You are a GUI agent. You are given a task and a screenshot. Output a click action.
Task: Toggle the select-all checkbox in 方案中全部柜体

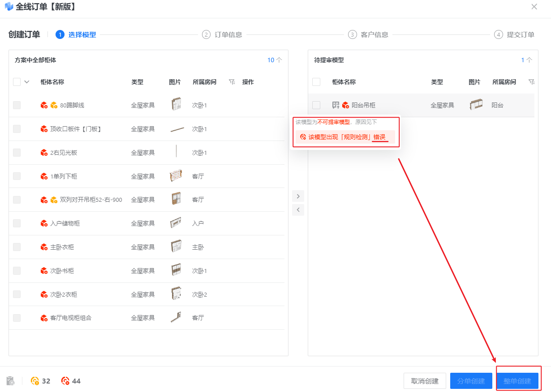pos(17,82)
